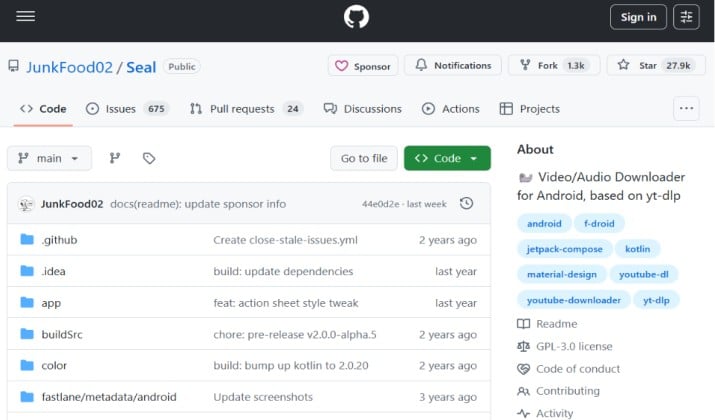Click the Go to file button
This screenshot has width=715, height=420.
point(364,158)
